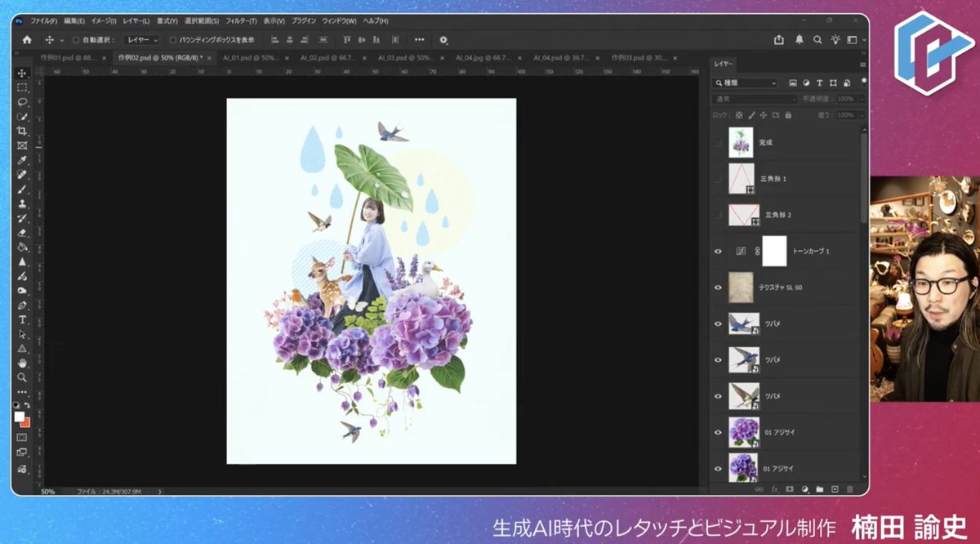Viewport: 980px width, 544px height.
Task: Open the レイヤー auto-select target dropdown
Action: pyautogui.click(x=141, y=39)
